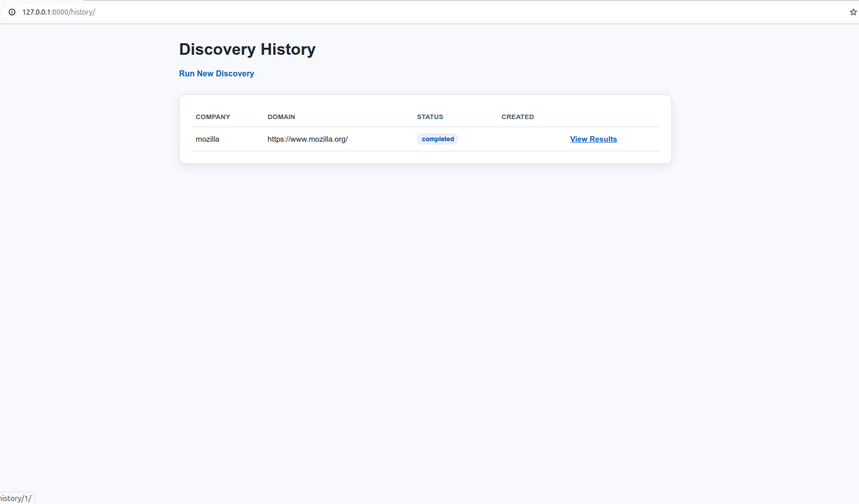
Task: Open the Run New Discovery link
Action: tap(216, 73)
